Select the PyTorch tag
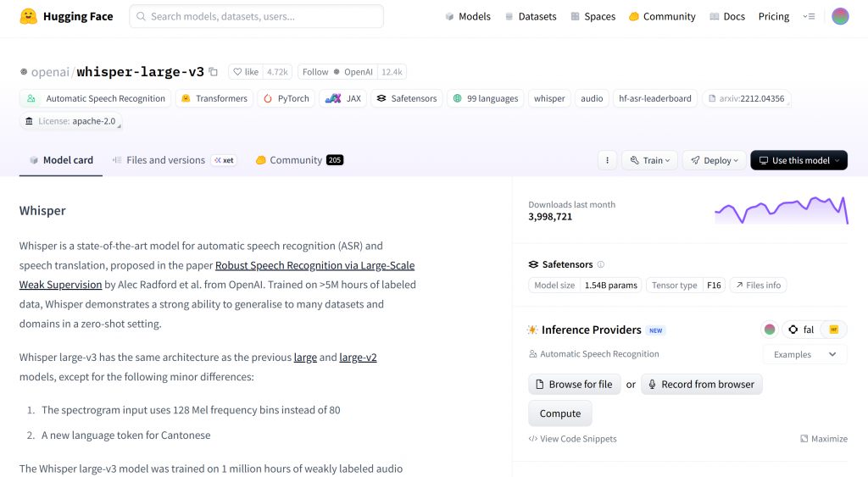Image resolution: width=868 pixels, height=477 pixels. (x=287, y=98)
